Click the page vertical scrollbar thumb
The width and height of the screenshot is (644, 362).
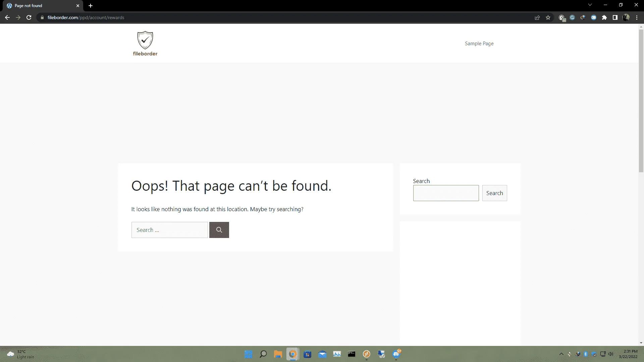tap(641, 101)
